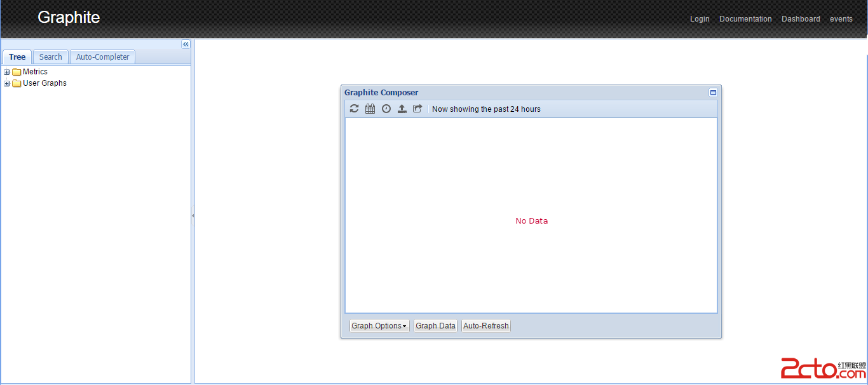
Task: Click the User Graphs folder icon
Action: 17,83
